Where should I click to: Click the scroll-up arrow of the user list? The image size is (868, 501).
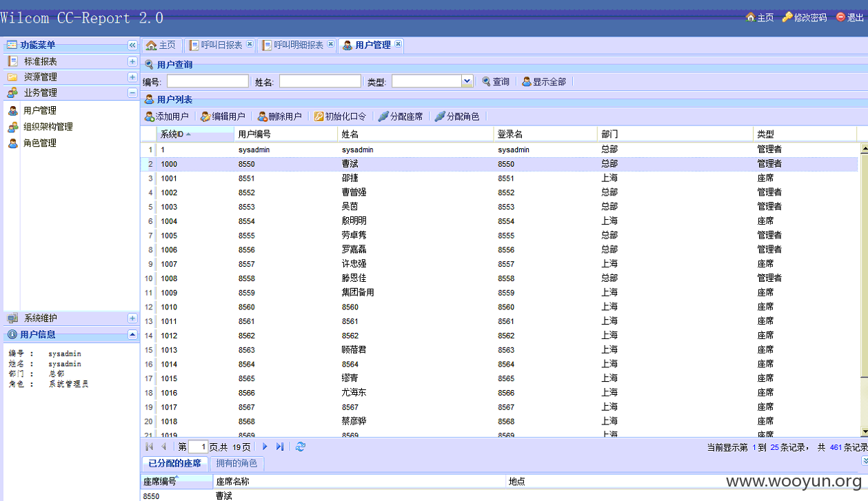864,148
